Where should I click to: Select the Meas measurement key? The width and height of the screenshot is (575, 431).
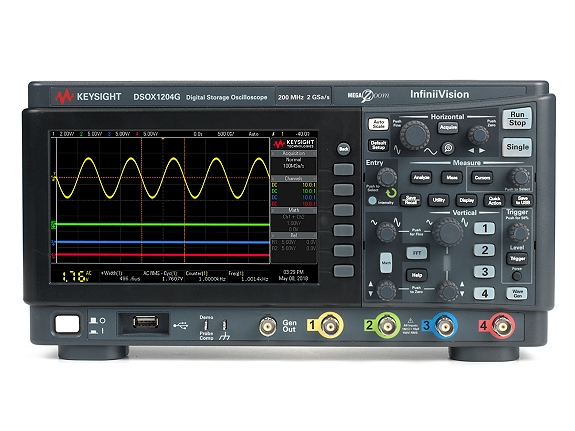click(x=452, y=178)
